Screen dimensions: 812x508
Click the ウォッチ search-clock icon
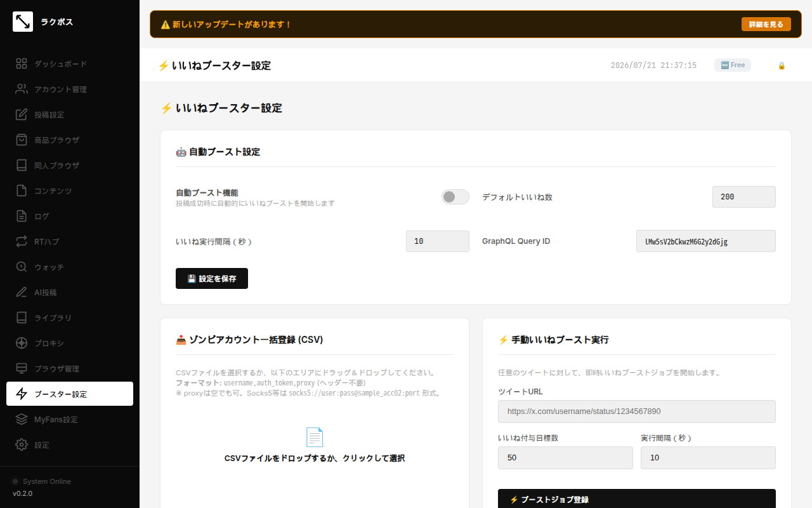coord(22,267)
